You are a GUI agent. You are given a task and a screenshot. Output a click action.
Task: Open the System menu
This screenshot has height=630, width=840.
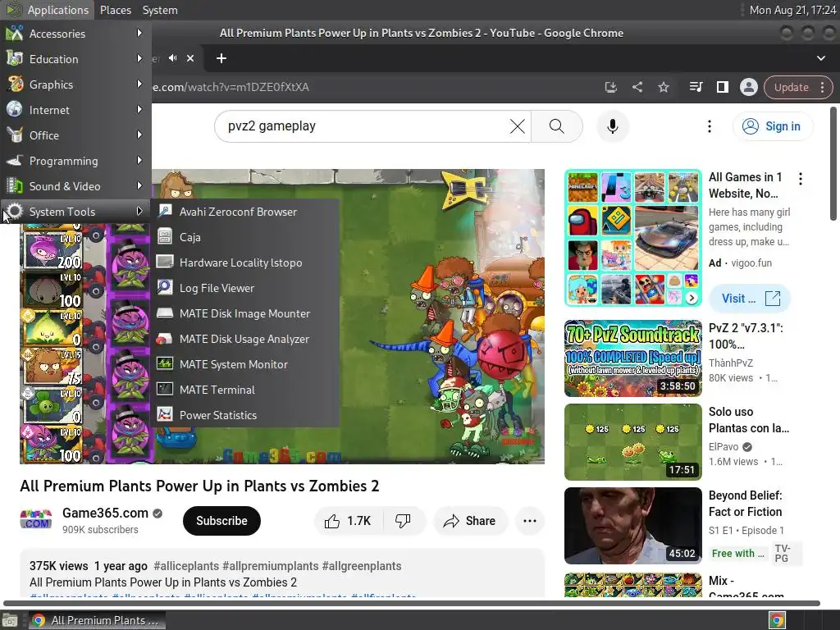[x=160, y=10]
